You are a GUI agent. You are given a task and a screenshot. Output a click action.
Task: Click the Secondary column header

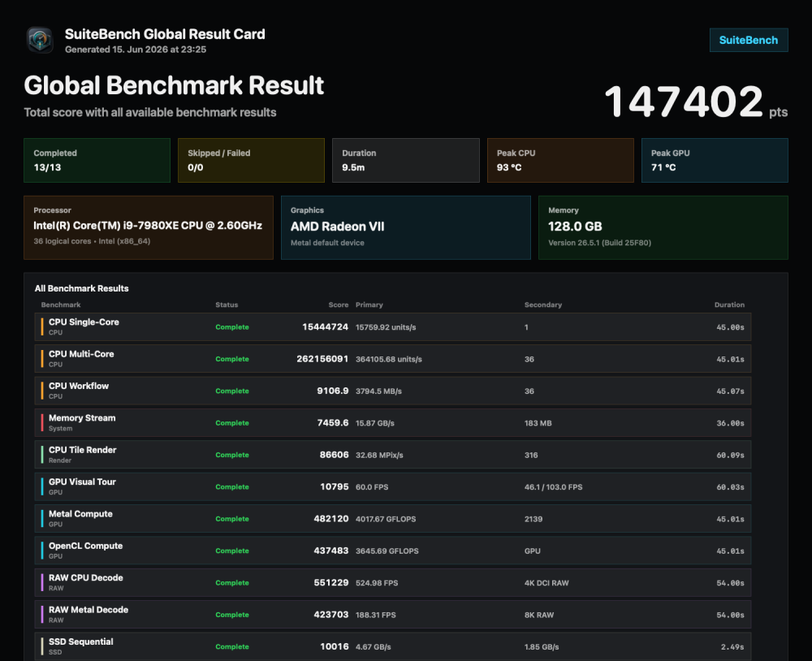tap(543, 305)
